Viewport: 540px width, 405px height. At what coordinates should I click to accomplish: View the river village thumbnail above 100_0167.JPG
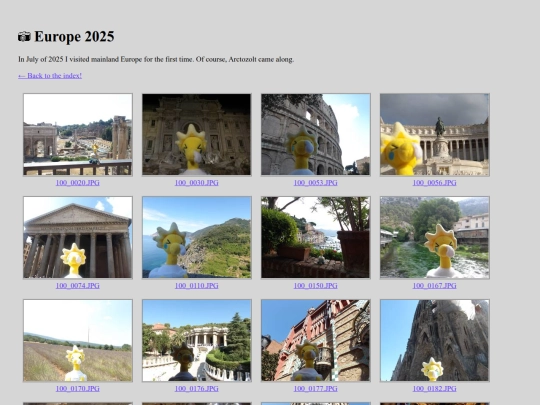pyautogui.click(x=435, y=238)
